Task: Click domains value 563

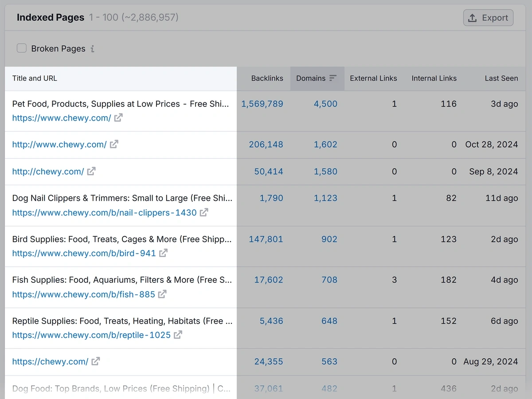Action: tap(329, 361)
